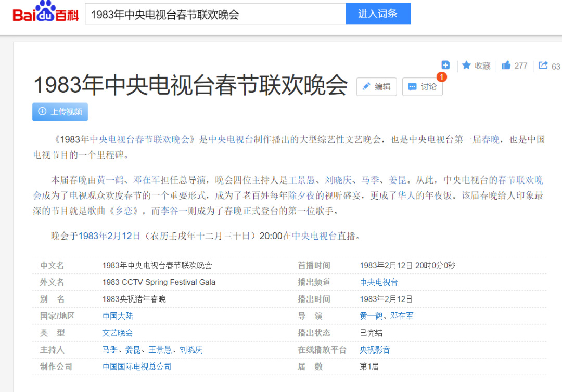Open 邓在军 link in 导演 row
This screenshot has height=392, width=562.
click(402, 316)
